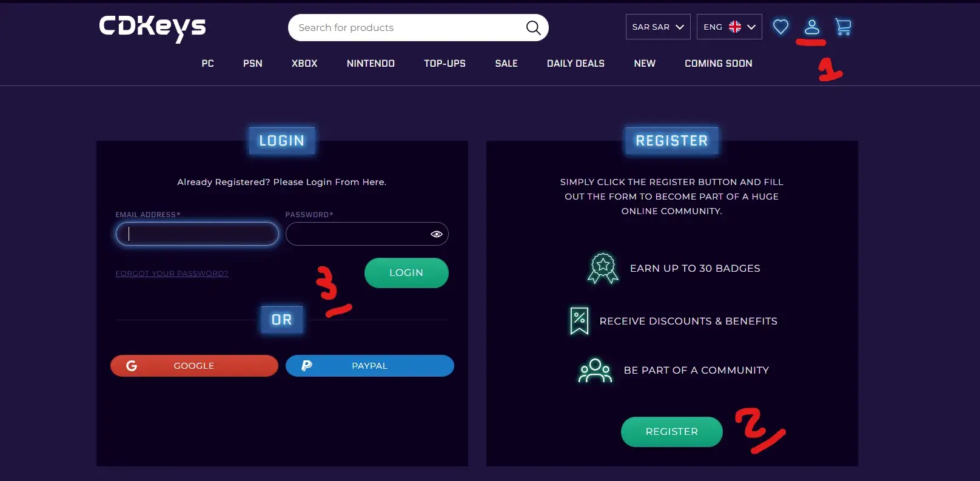Sign in with the PayPal button
Screen dimensions: 980x481
369,366
